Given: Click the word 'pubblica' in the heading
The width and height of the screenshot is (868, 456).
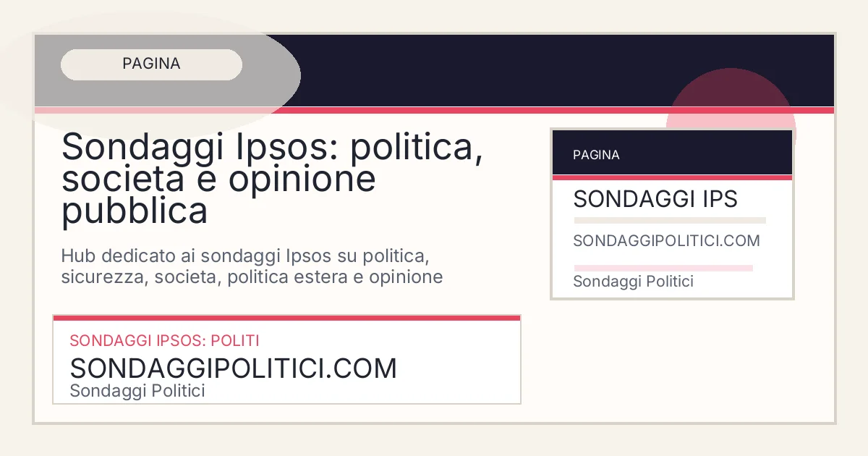Looking at the screenshot, I should 135,211.
